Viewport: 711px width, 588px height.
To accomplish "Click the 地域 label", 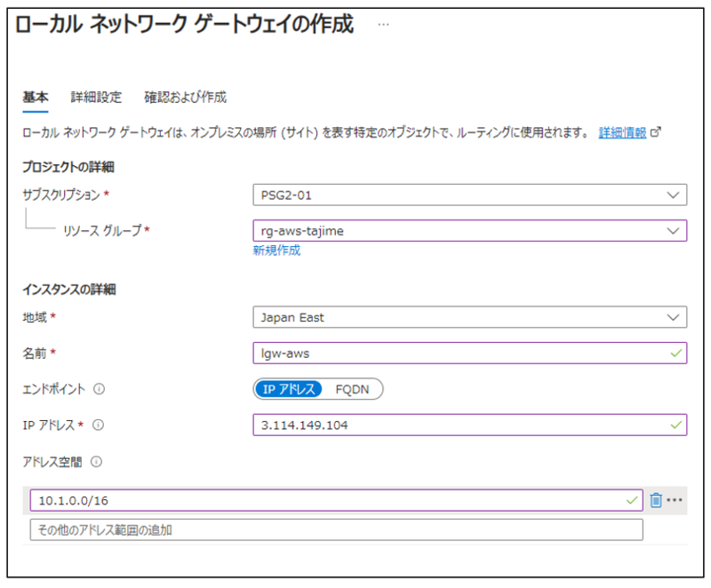I will (35, 317).
